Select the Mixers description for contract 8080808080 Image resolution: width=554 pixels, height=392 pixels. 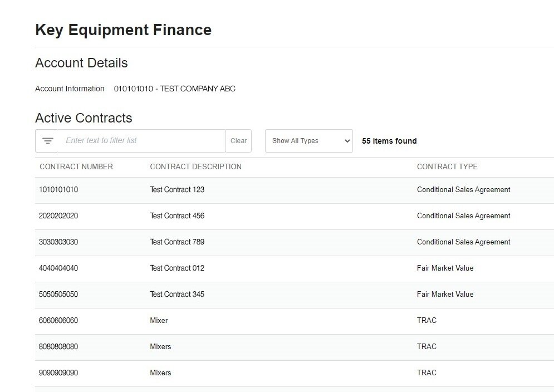[x=160, y=347]
